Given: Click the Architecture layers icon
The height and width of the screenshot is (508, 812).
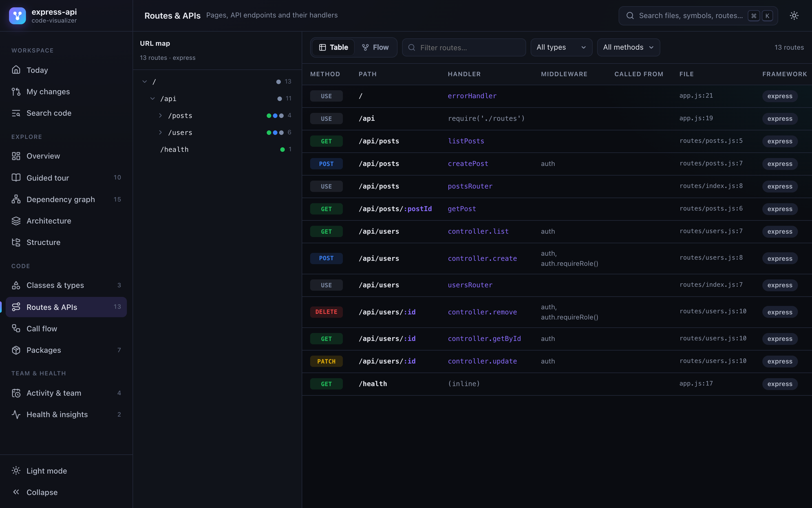Looking at the screenshot, I should click(x=16, y=221).
